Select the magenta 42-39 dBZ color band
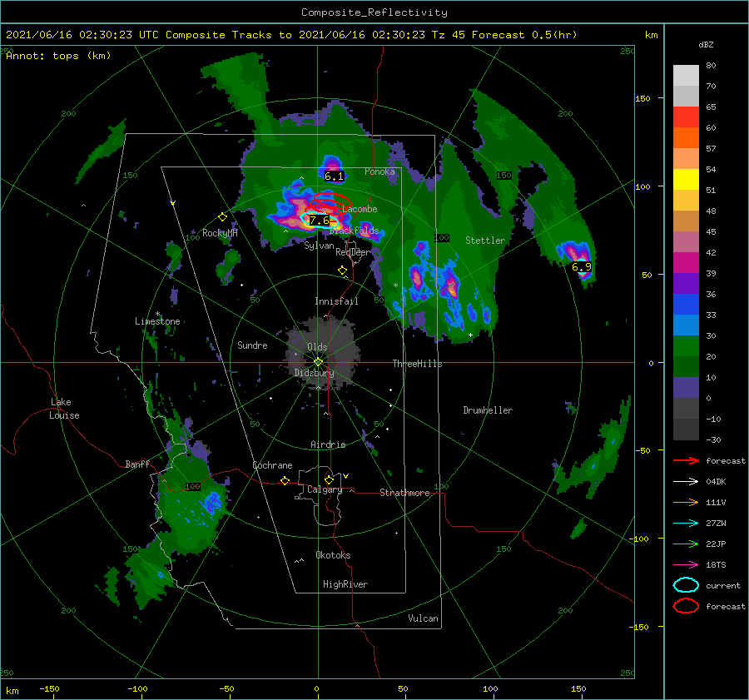Viewport: 749px width, 700px height. click(x=686, y=263)
